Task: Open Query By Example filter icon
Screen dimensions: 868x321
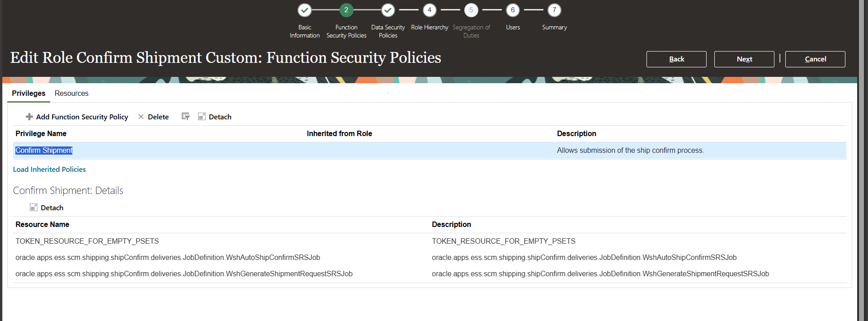Action: point(185,117)
